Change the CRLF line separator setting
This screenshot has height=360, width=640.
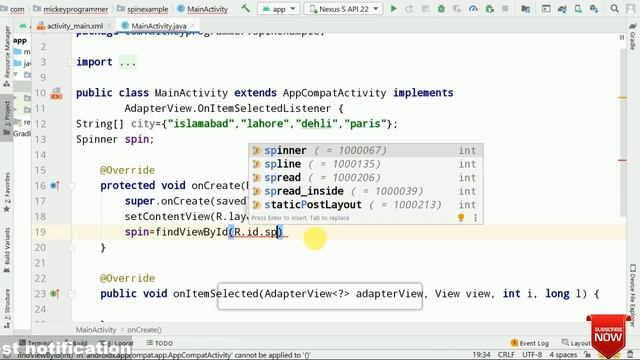[x=506, y=355]
